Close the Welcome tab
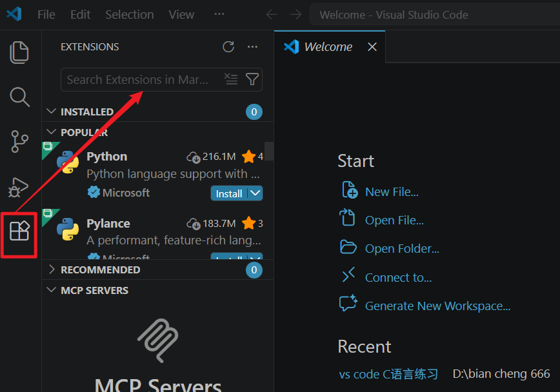Viewport: 560px width, 392px height. coord(372,47)
